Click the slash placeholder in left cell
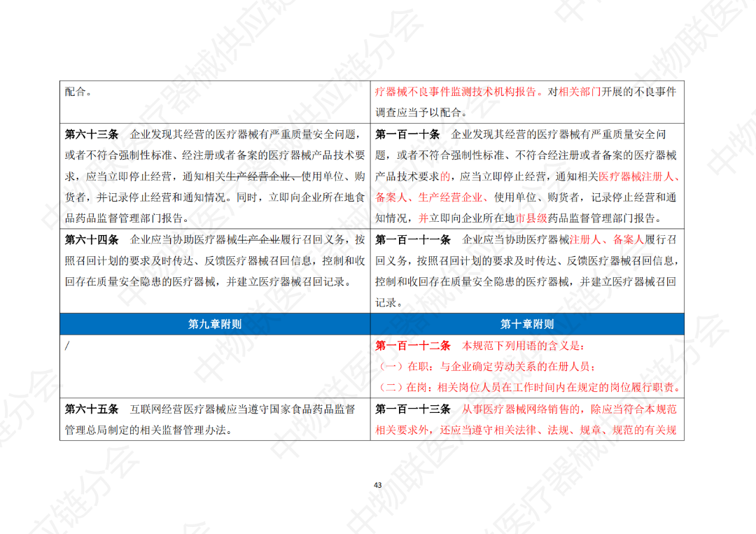The height and width of the screenshot is (534, 756). (x=67, y=346)
